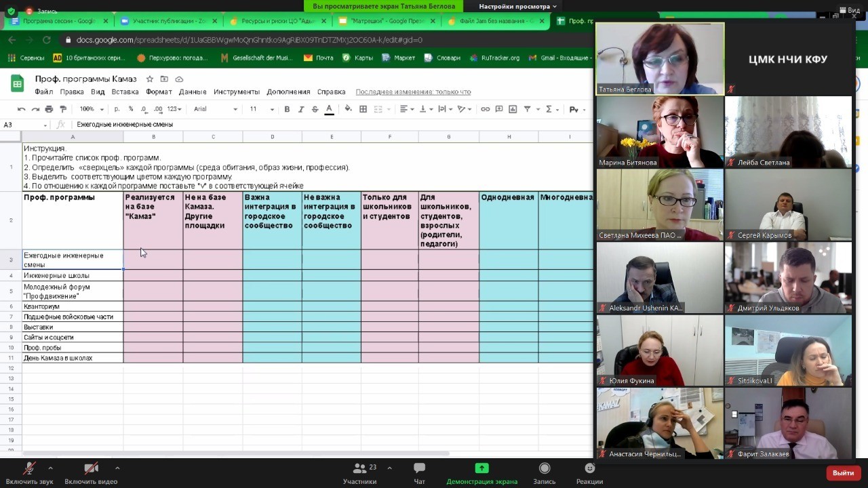
Task: Expand audio options arrow beside microphone
Action: click(x=50, y=468)
